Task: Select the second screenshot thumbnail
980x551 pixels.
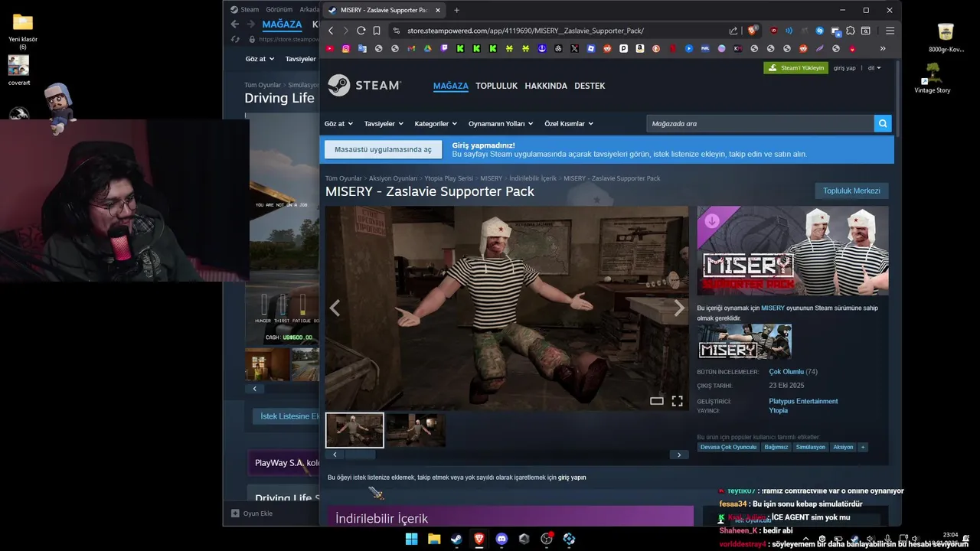Action: (415, 430)
